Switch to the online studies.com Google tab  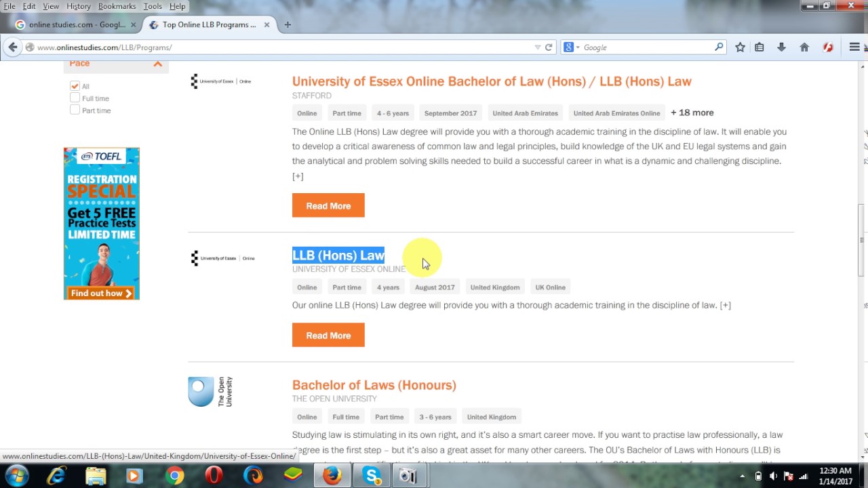click(x=76, y=24)
